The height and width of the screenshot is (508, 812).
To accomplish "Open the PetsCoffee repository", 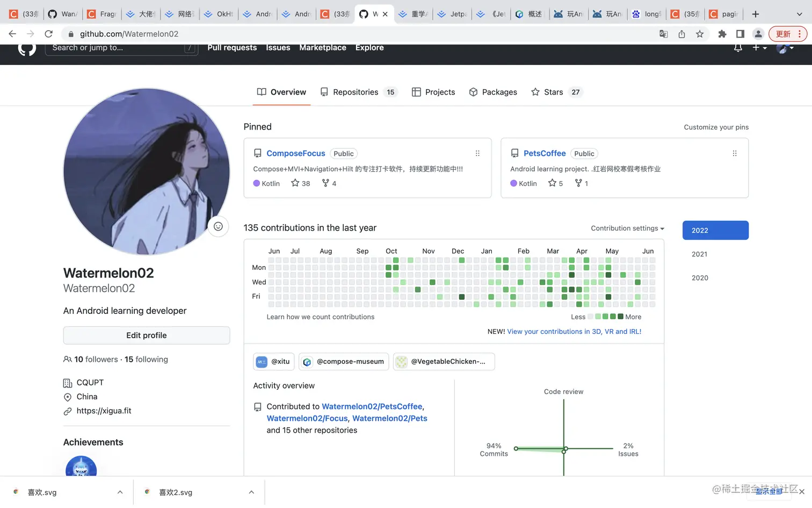I will click(x=545, y=153).
